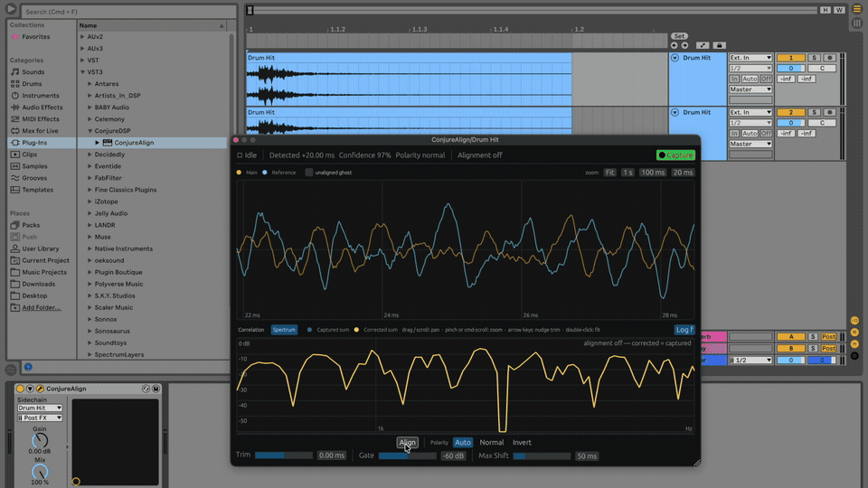Viewport: 868px width, 488px height.
Task: Click the H button in overview
Action: [x=826, y=10]
